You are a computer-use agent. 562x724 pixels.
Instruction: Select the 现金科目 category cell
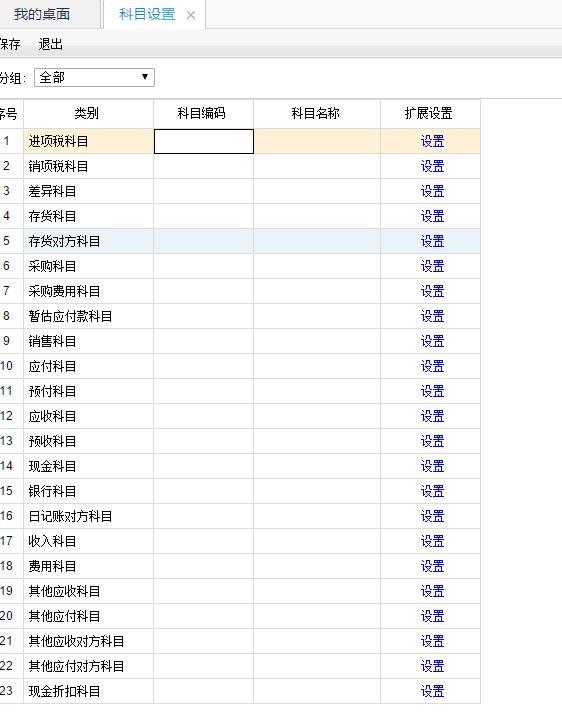[88, 466]
